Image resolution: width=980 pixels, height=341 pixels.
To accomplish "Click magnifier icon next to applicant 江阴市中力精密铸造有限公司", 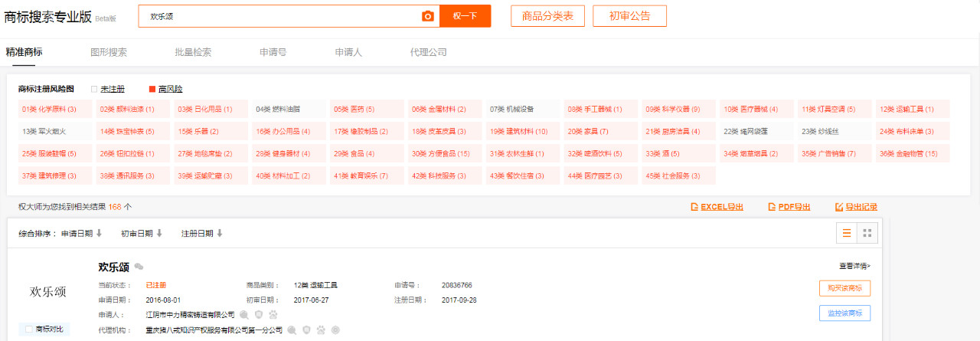I will [244, 314].
